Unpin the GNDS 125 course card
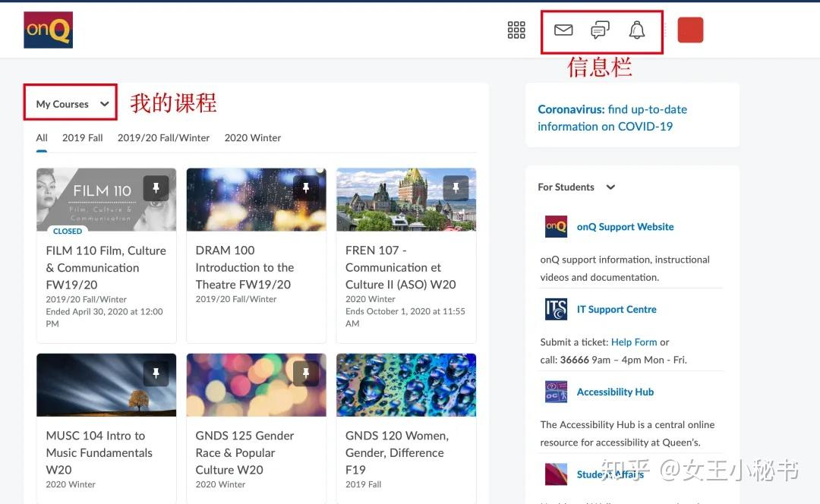This screenshot has width=820, height=504. pyautogui.click(x=306, y=373)
